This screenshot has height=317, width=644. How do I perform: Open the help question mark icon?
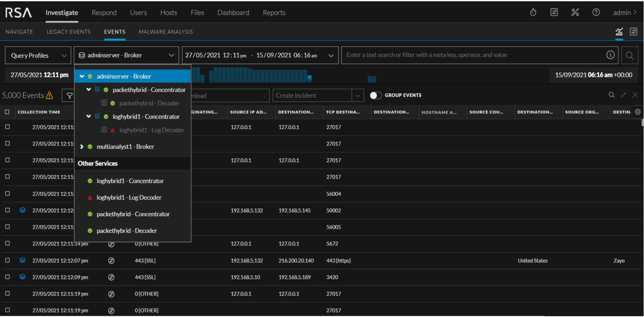pyautogui.click(x=596, y=12)
